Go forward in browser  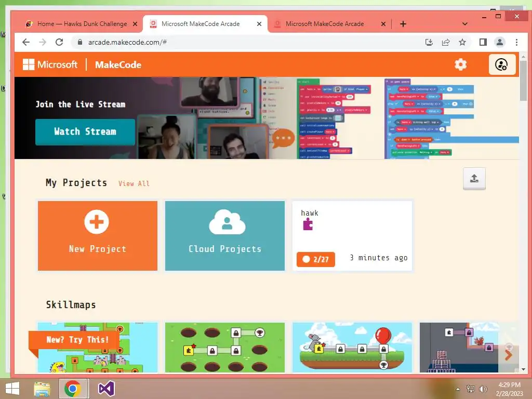43,42
